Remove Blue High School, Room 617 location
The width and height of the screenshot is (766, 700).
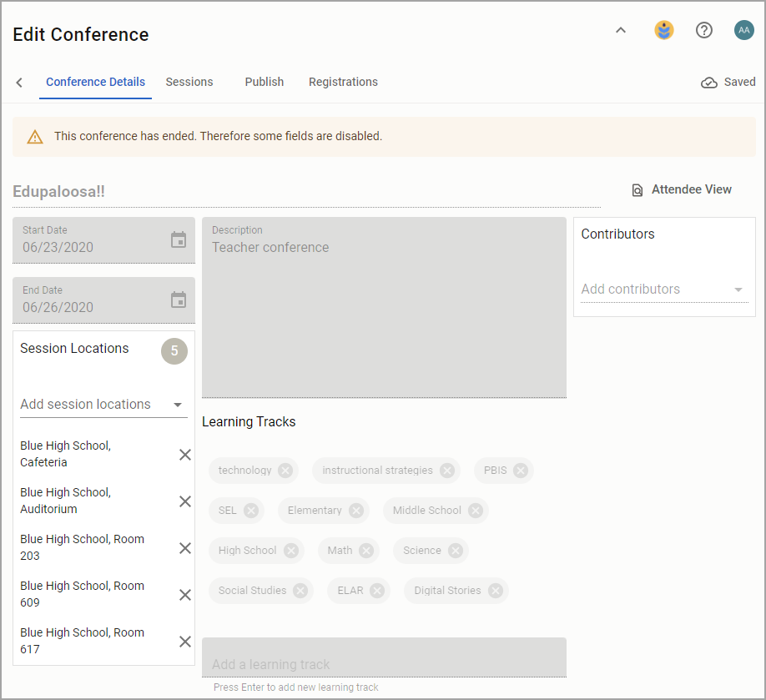tap(185, 642)
